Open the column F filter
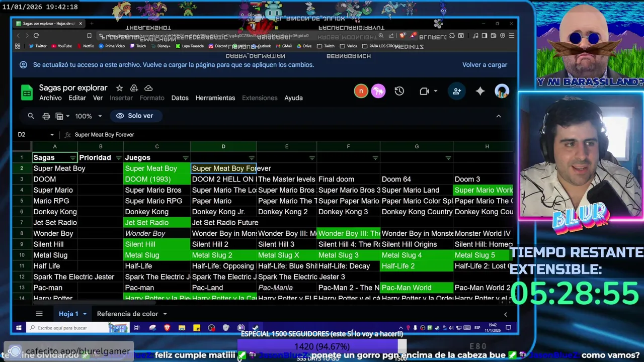Image resolution: width=644 pixels, height=362 pixels. [x=375, y=158]
